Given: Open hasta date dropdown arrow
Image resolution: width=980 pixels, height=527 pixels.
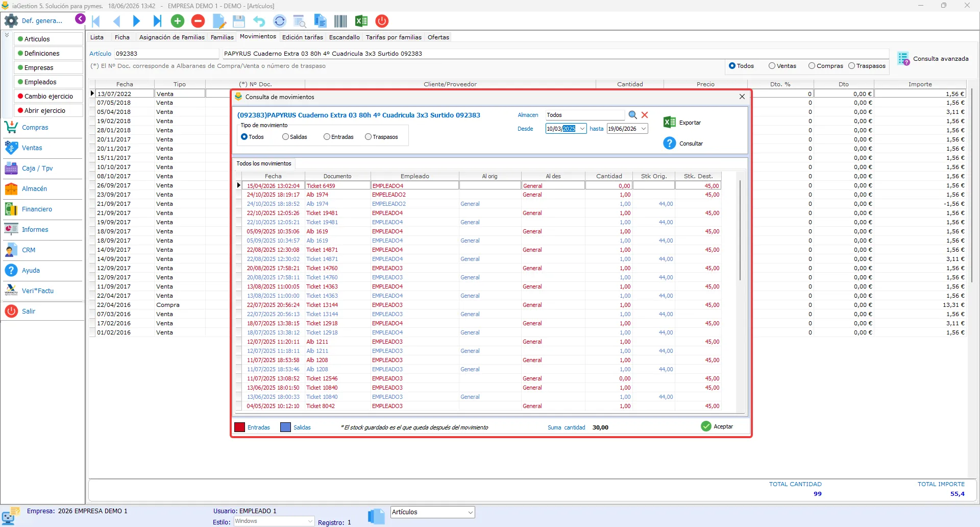Looking at the screenshot, I should click(x=643, y=129).
